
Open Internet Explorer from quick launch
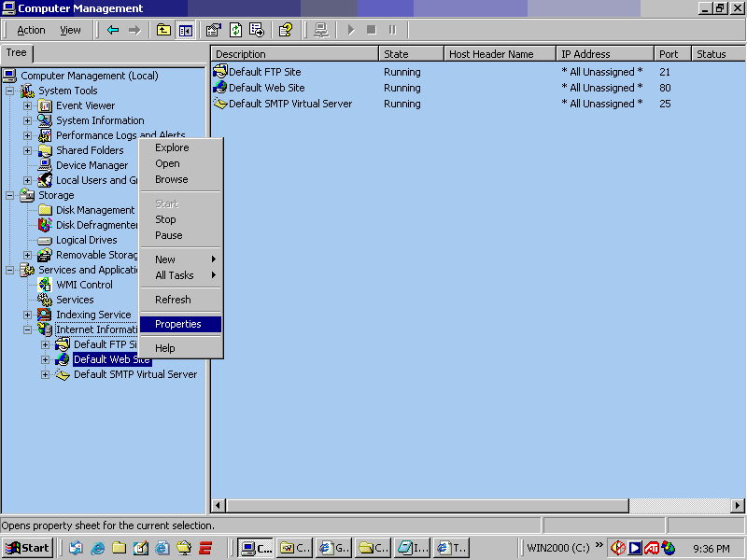click(x=97, y=548)
